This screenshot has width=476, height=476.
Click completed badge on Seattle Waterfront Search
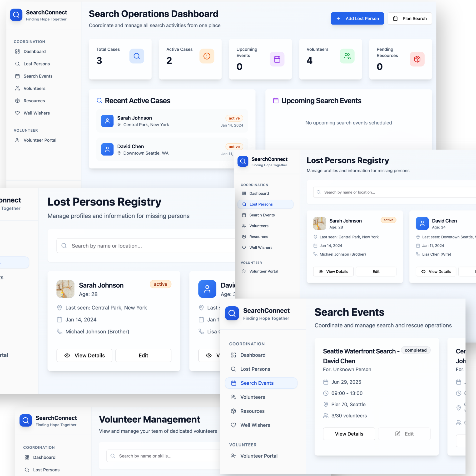pyautogui.click(x=416, y=350)
